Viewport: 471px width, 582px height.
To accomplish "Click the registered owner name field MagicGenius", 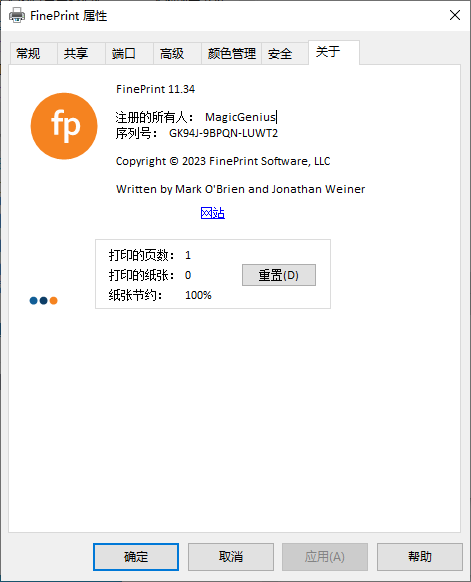I will (241, 117).
